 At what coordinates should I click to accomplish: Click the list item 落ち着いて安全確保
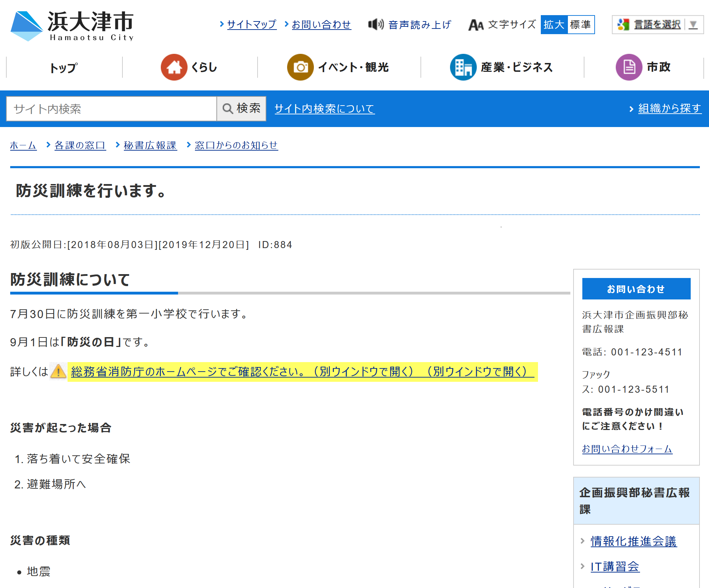[78, 459]
